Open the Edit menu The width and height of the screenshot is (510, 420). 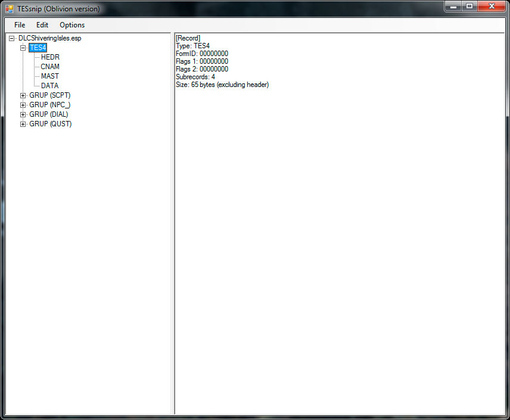[42, 25]
